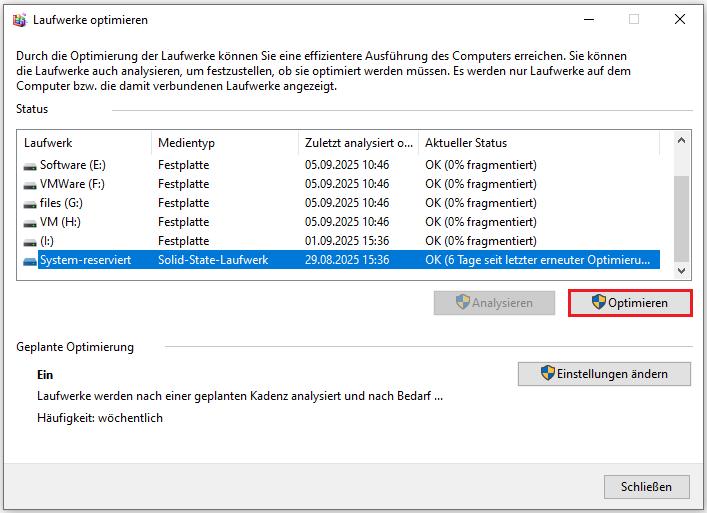Sort by Zuletzt analysiert column header
This screenshot has width=707, height=513.
(358, 143)
